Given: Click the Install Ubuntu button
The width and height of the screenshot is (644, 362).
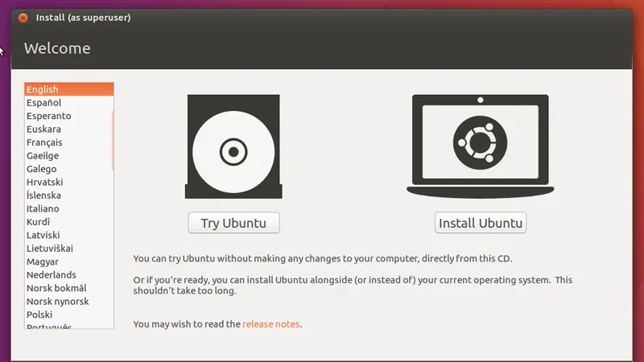Looking at the screenshot, I should pyautogui.click(x=481, y=223).
